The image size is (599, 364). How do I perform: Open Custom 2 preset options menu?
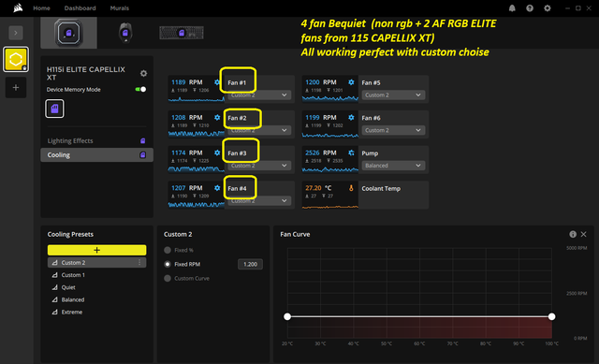[x=139, y=262]
